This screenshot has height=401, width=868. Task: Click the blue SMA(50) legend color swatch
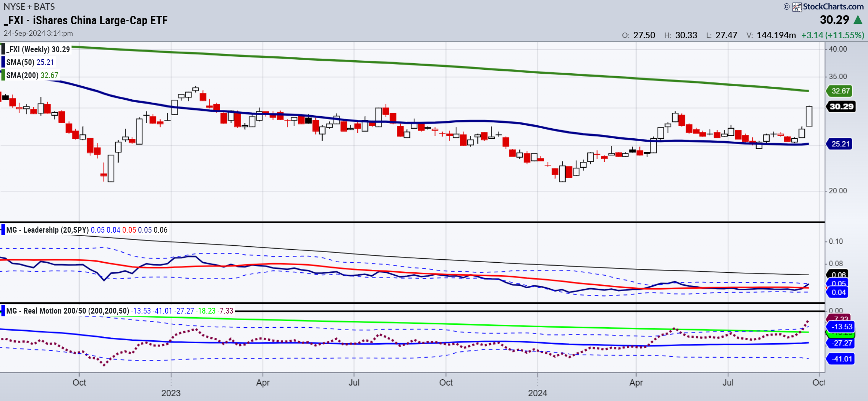[x=3, y=62]
